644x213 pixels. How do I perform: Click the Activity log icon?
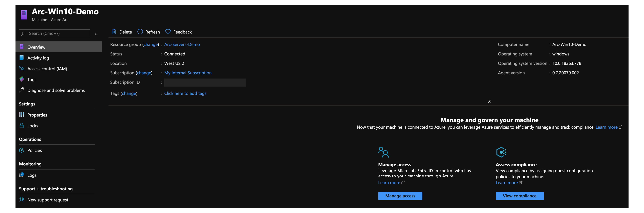pyautogui.click(x=22, y=58)
